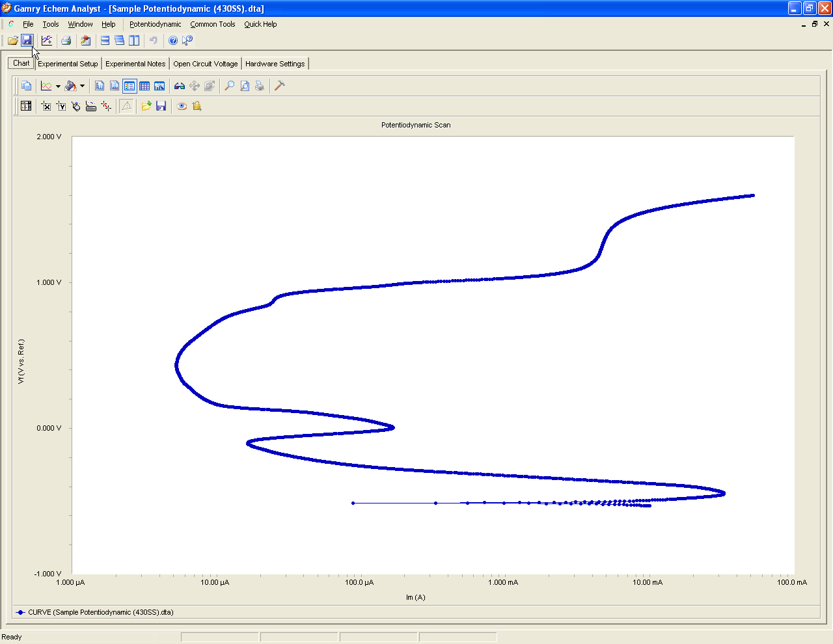Select points using mouse icon

tap(76, 106)
